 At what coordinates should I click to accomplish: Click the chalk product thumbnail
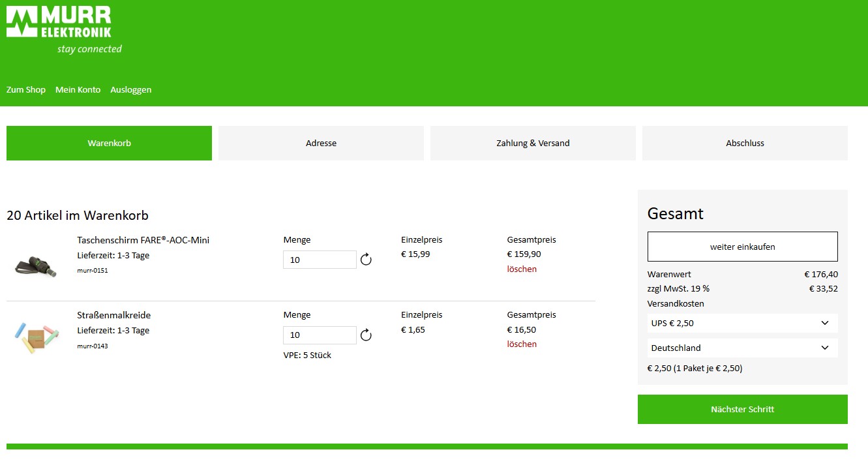[x=36, y=337]
